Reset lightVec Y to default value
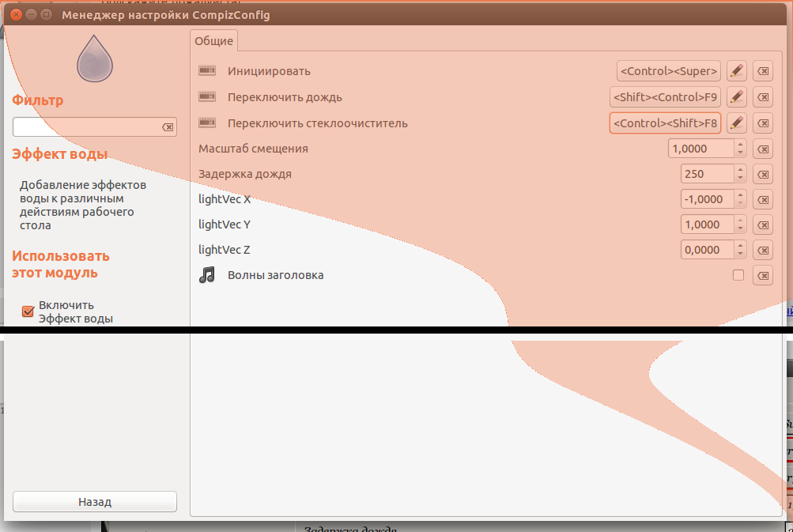 [x=763, y=224]
